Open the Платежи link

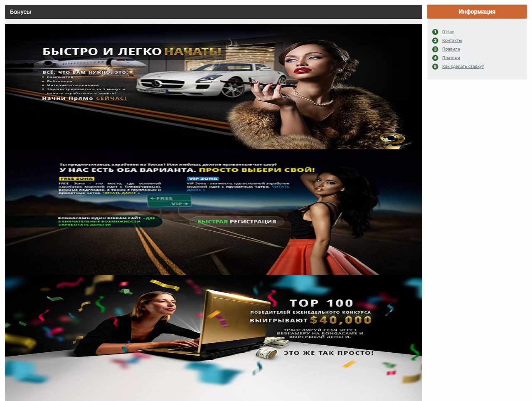451,58
